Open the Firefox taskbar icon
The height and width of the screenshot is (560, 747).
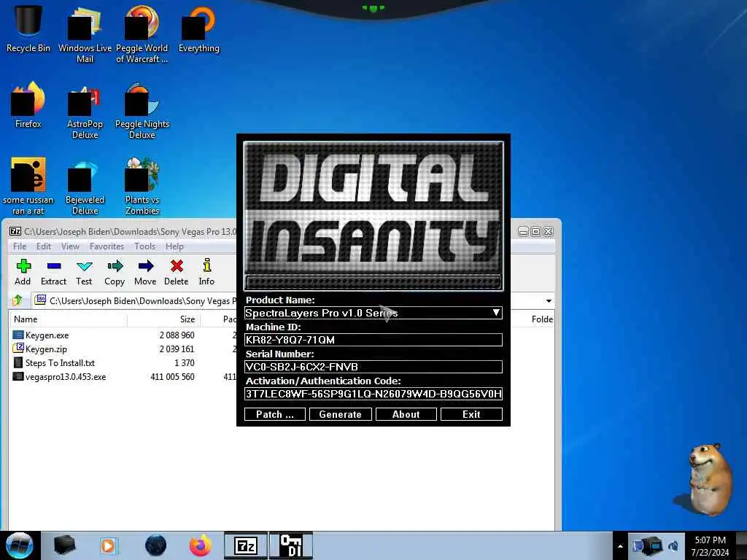point(200,545)
